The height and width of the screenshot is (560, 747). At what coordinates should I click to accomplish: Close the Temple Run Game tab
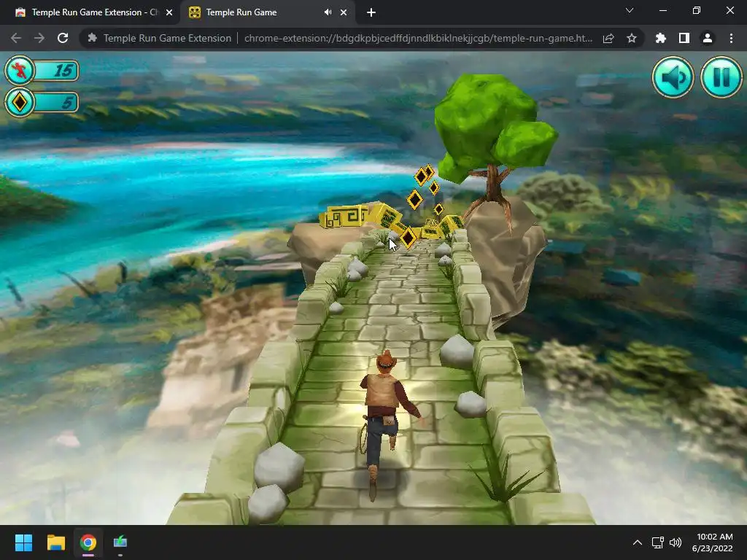(x=344, y=12)
